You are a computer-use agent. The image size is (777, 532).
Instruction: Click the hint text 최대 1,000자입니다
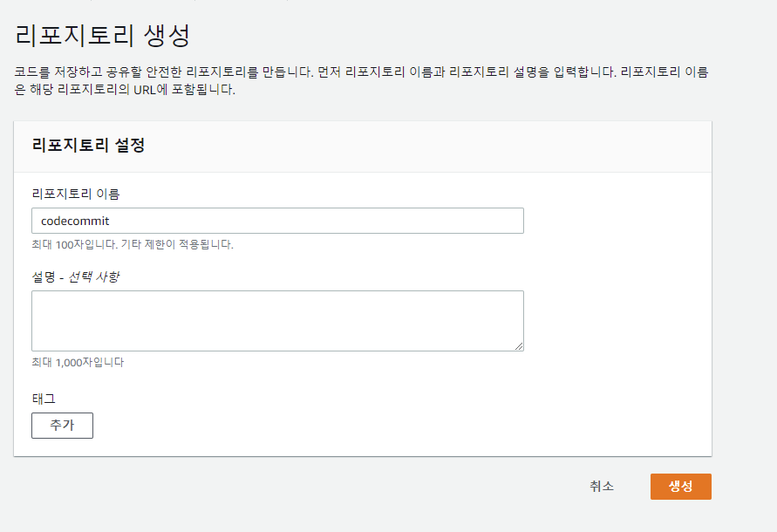point(78,363)
